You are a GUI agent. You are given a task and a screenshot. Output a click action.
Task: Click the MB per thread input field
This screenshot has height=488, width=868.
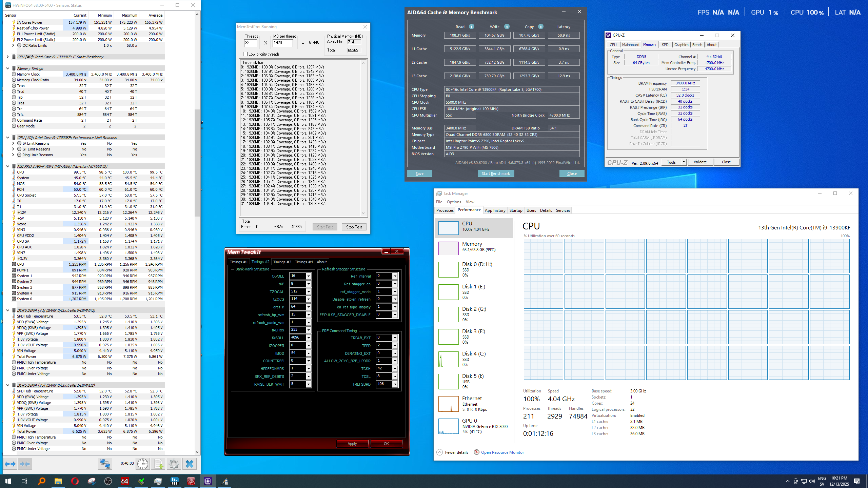(x=282, y=43)
